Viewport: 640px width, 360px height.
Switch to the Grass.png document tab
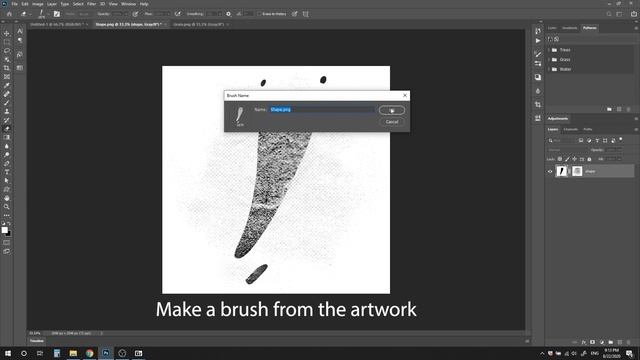point(199,24)
